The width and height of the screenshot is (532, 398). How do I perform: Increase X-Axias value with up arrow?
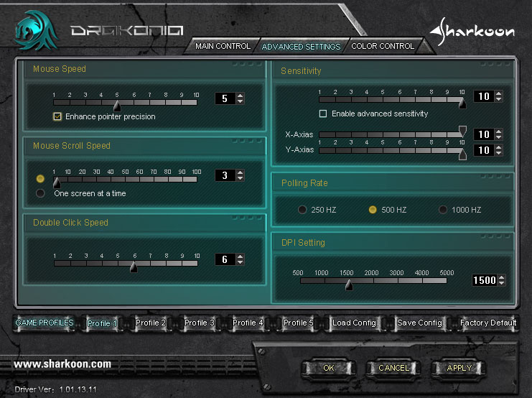coord(498,131)
